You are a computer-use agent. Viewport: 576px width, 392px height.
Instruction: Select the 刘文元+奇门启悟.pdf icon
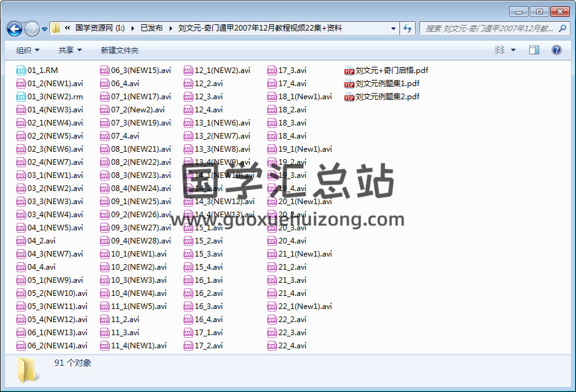point(349,71)
